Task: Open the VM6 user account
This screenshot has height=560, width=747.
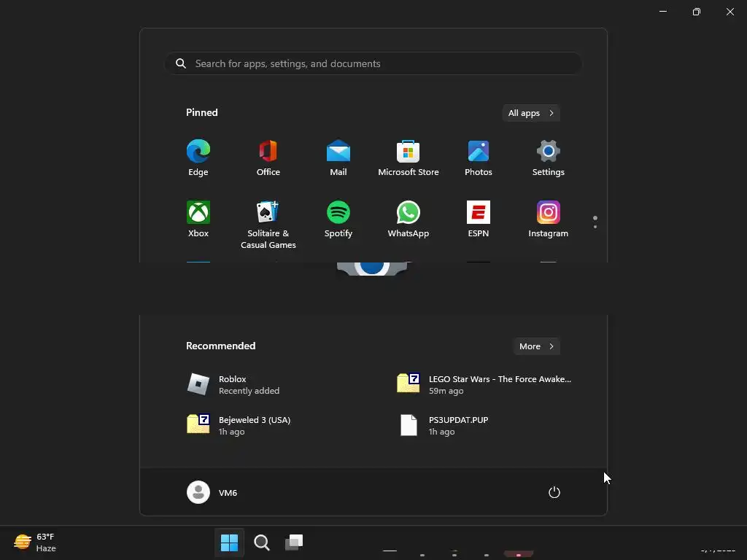Action: (x=212, y=492)
